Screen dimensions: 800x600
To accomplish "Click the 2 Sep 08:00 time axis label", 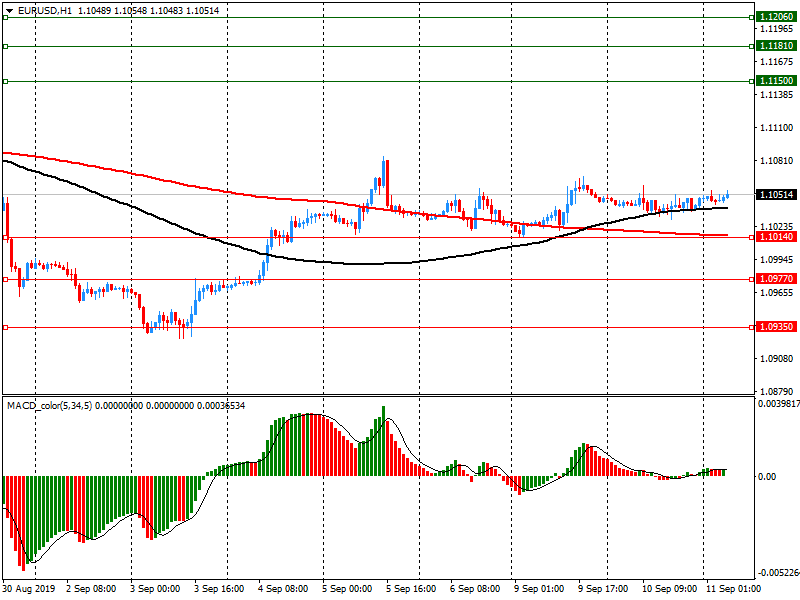I will point(91,589).
